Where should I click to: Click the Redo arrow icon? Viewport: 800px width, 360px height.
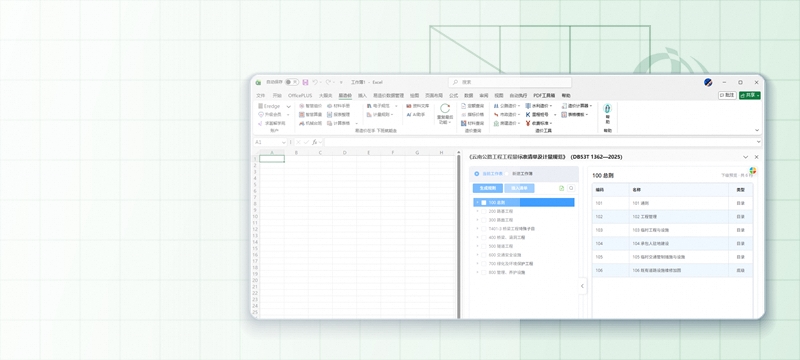329,82
